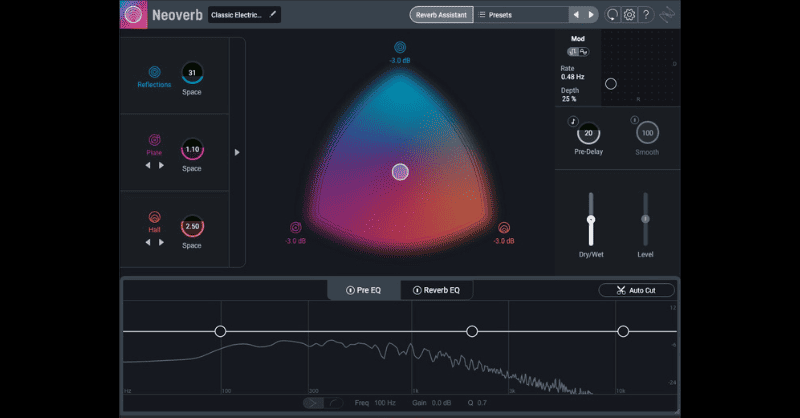Viewport: 800px width, 418px height.
Task: Toggle the Plate engine icon
Action: coord(155,140)
